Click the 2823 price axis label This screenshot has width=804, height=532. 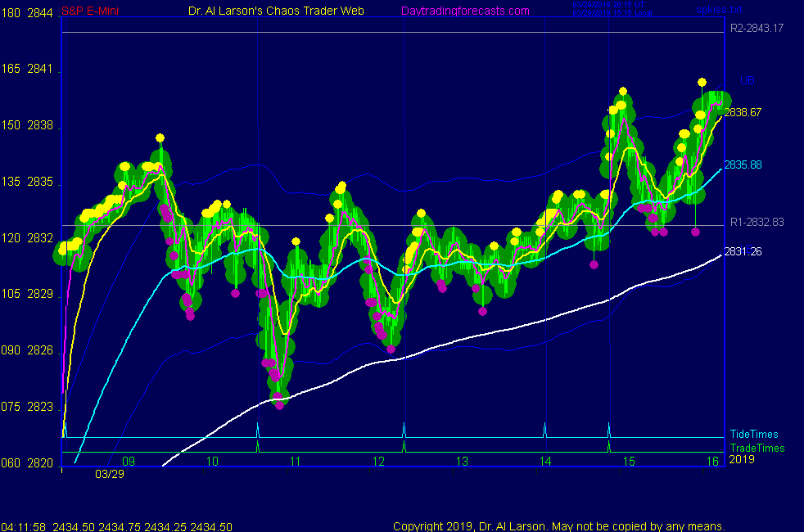coord(40,407)
